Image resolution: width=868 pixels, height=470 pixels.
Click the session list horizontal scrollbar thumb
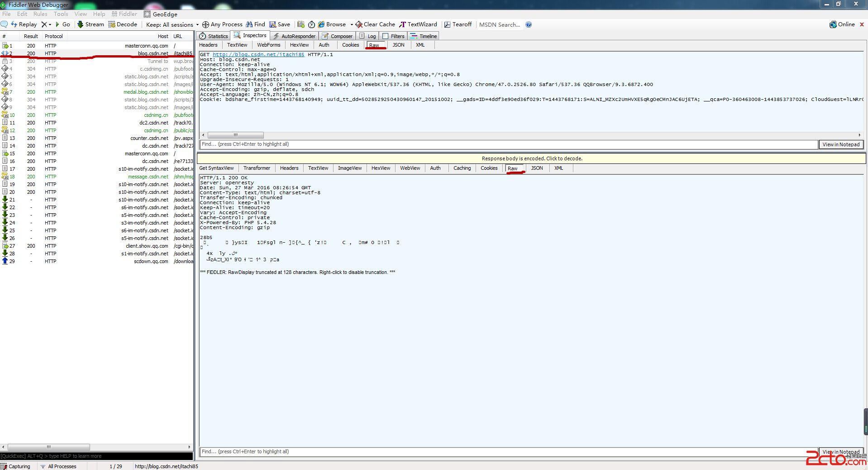49,447
